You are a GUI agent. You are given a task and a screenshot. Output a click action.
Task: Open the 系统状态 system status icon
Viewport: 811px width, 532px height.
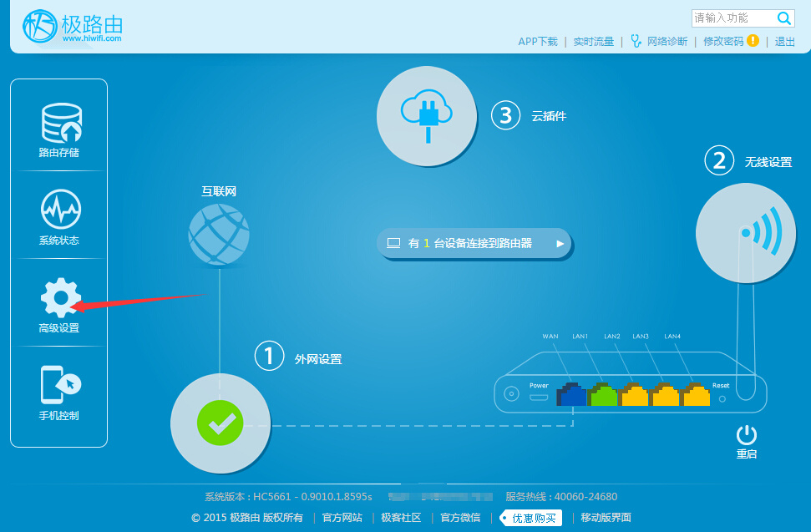60,209
